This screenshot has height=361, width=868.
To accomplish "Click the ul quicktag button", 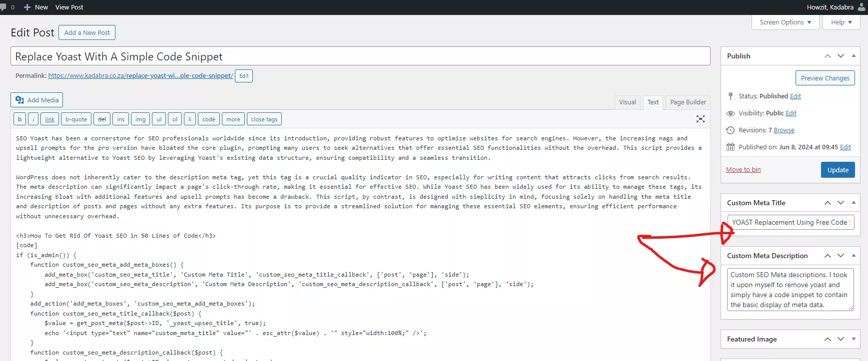I will coord(159,119).
